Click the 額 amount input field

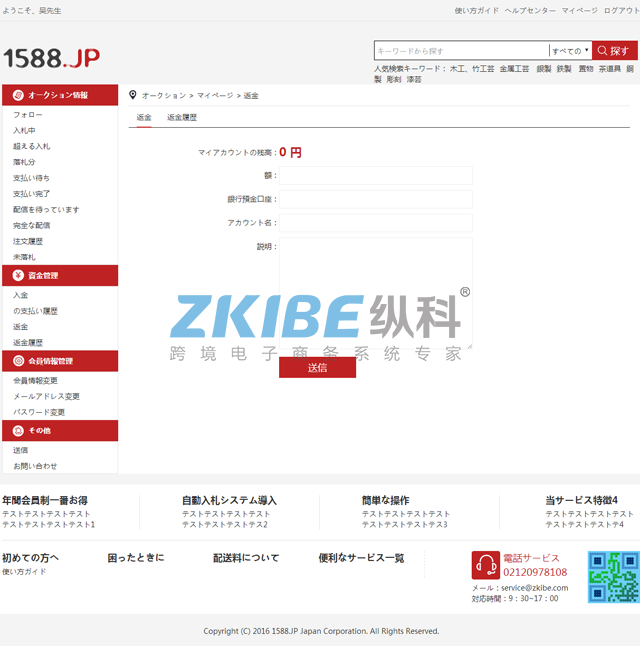pos(376,176)
